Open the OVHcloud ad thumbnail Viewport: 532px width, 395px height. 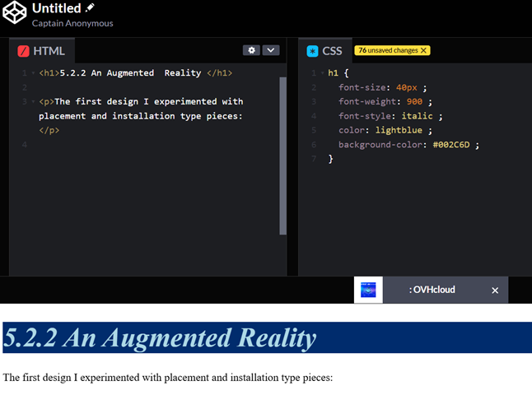(x=368, y=290)
